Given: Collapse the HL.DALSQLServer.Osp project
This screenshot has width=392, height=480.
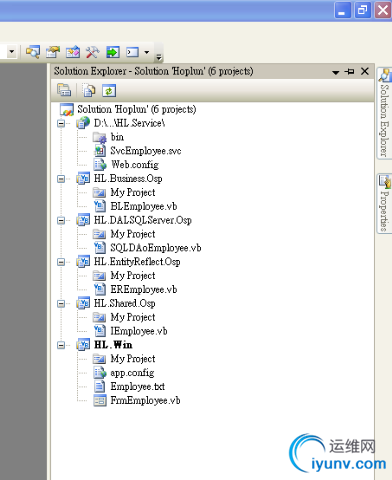Looking at the screenshot, I should click(61, 220).
